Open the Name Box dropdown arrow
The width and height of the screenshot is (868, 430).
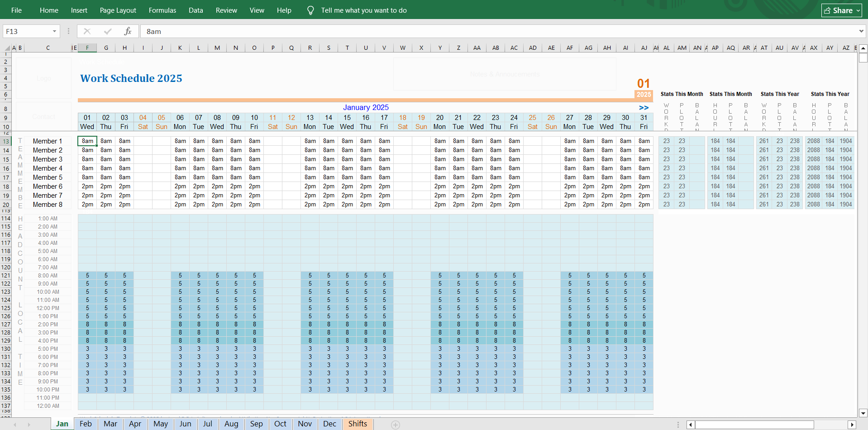55,31
